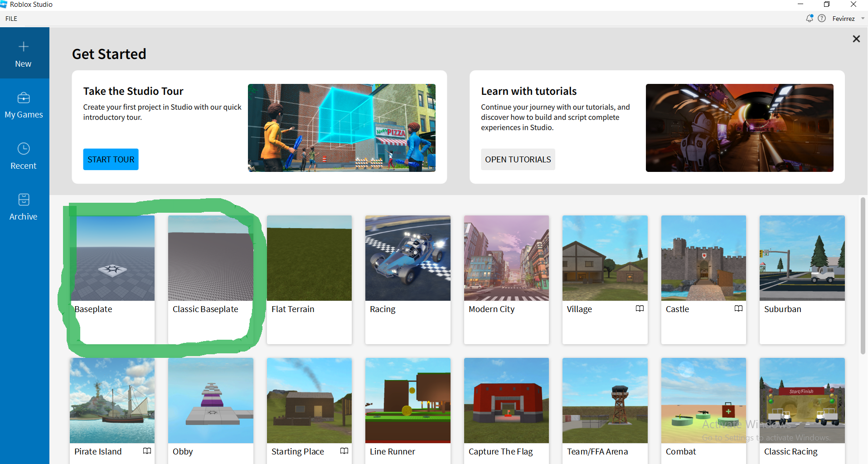Select the Classic Baseplate template
The image size is (868, 464).
point(211,279)
